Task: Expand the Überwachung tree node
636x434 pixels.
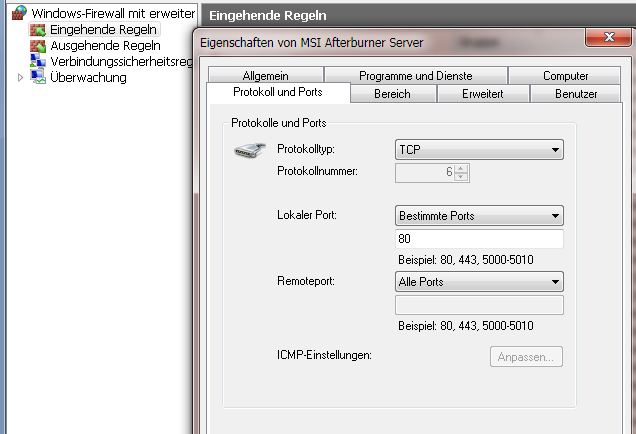Action: coord(20,77)
